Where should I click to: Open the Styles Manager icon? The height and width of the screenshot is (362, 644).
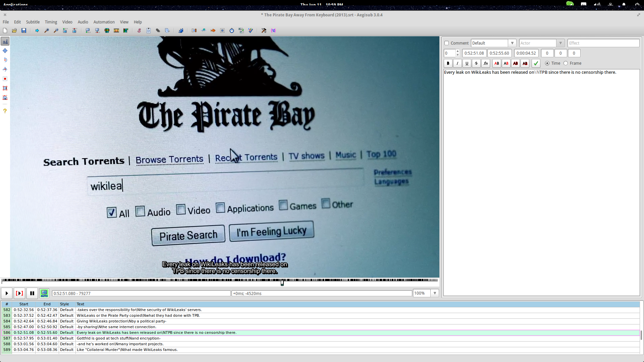tap(139, 31)
